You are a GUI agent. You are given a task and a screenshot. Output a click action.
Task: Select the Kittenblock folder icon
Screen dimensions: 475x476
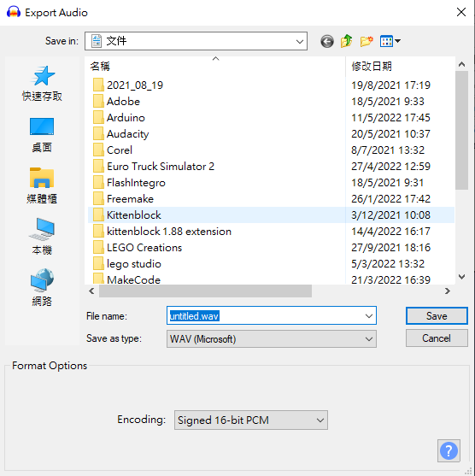(98, 214)
